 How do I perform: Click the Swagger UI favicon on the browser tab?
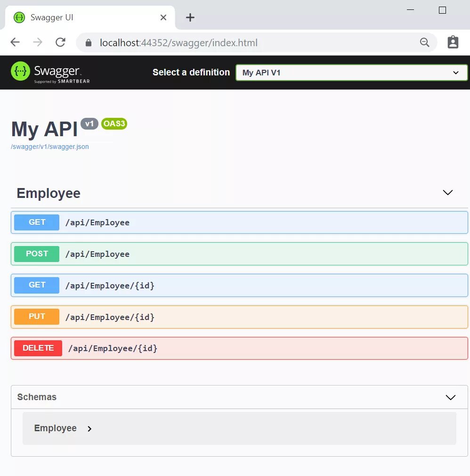19,17
